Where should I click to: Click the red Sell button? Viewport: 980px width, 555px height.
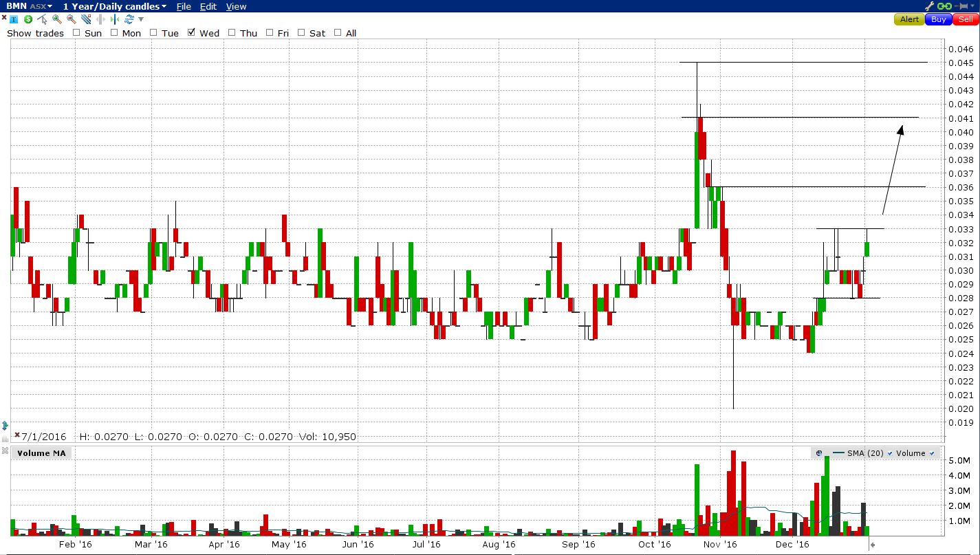[x=966, y=19]
